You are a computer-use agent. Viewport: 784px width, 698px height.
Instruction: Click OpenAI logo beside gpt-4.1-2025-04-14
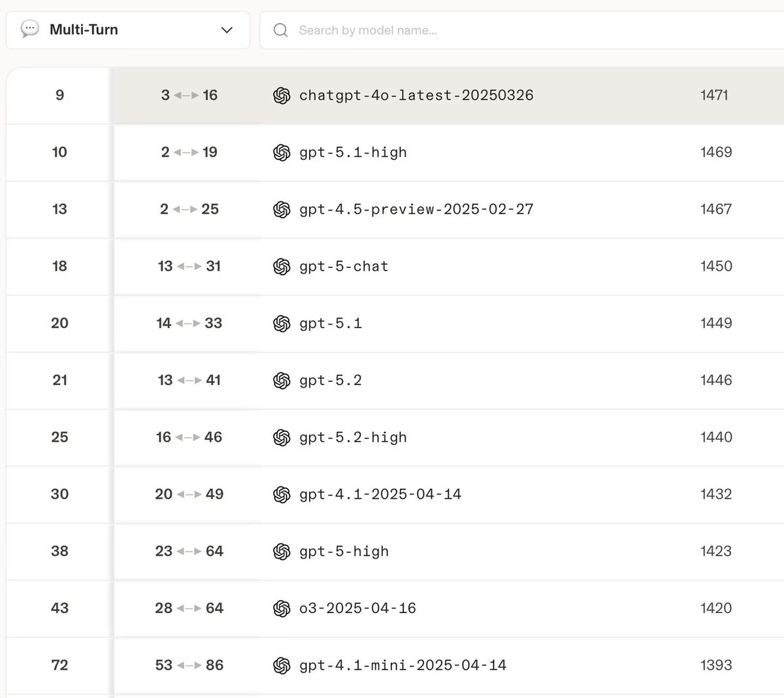282,494
